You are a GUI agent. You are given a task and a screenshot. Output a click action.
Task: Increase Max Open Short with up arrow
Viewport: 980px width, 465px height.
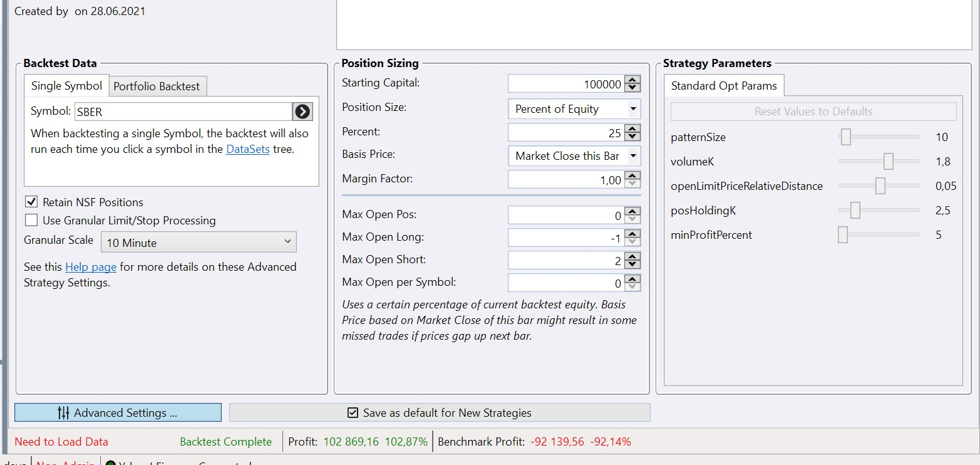pyautogui.click(x=633, y=256)
